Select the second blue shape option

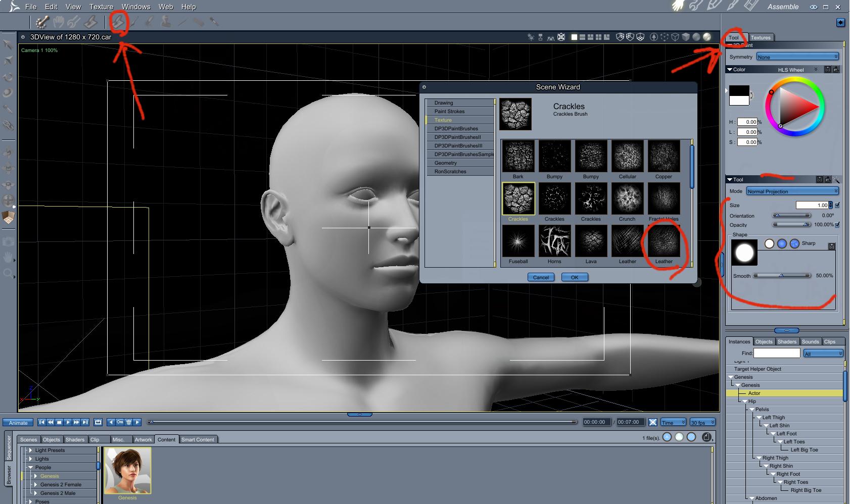pos(782,244)
